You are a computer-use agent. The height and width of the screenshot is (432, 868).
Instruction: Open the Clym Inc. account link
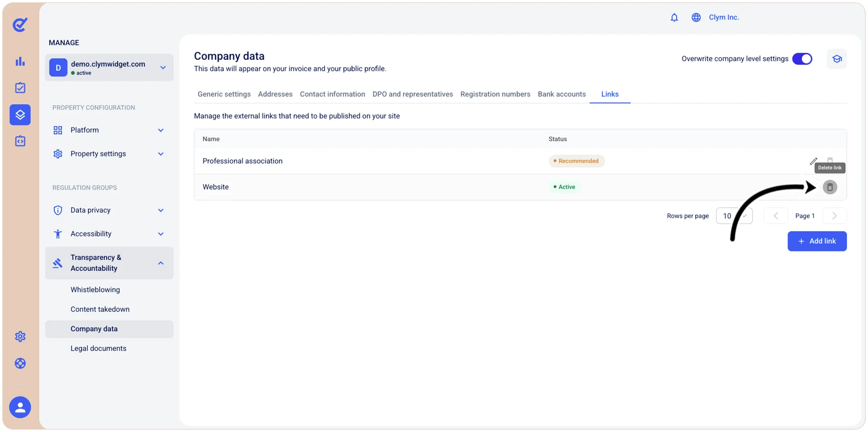pos(724,17)
